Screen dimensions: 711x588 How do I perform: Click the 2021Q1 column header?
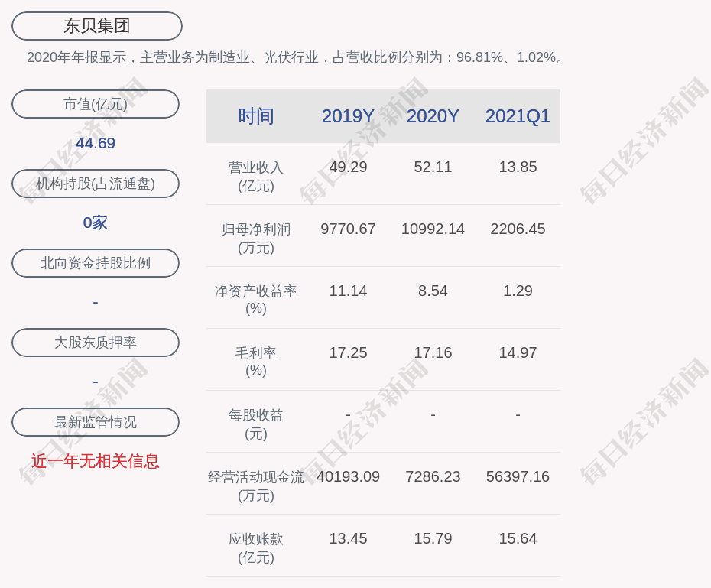point(518,116)
